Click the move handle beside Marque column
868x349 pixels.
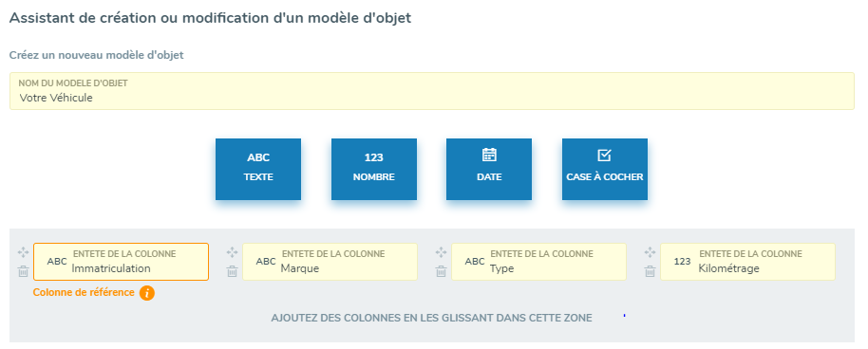point(232,252)
